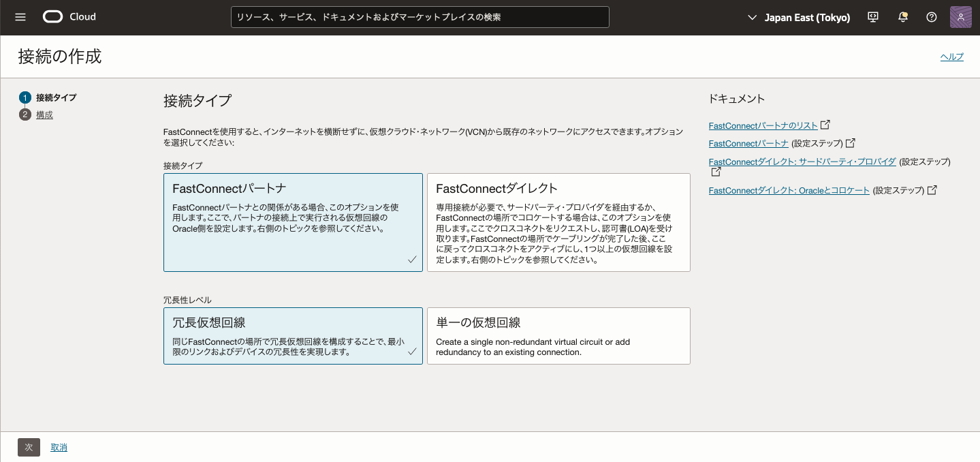Click the 接続の作成 page title

pyautogui.click(x=60, y=57)
